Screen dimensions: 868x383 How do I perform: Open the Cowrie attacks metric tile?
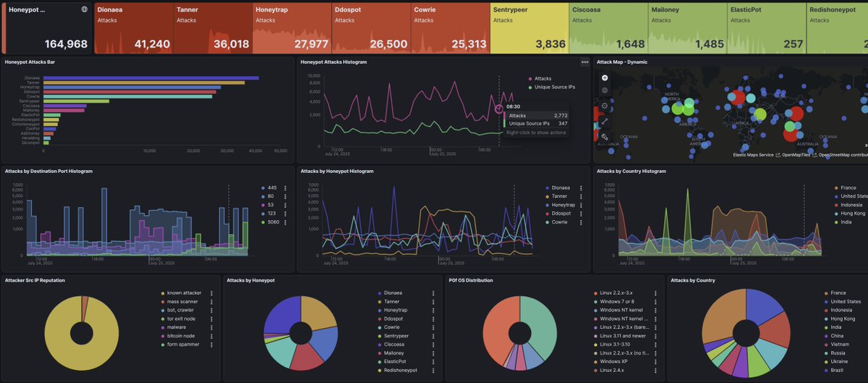451,28
